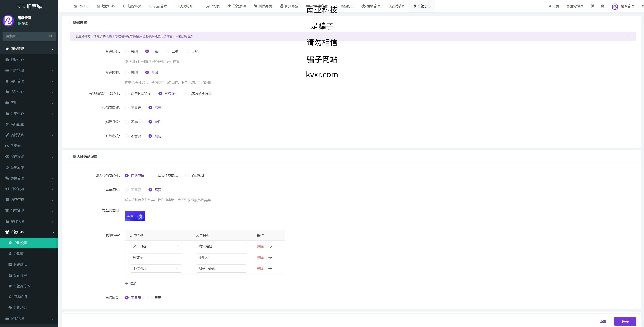Click the 主页 home icon link
This screenshot has height=327, width=644.
553,6
